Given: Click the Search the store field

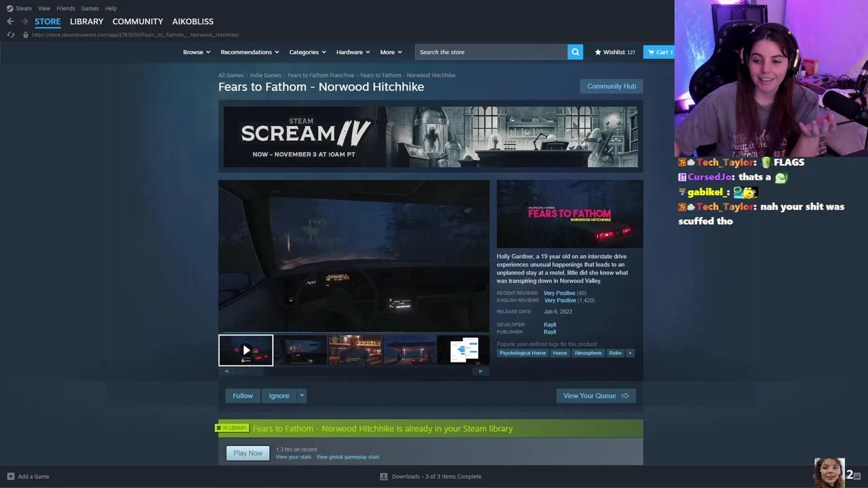Looking at the screenshot, I should click(491, 52).
